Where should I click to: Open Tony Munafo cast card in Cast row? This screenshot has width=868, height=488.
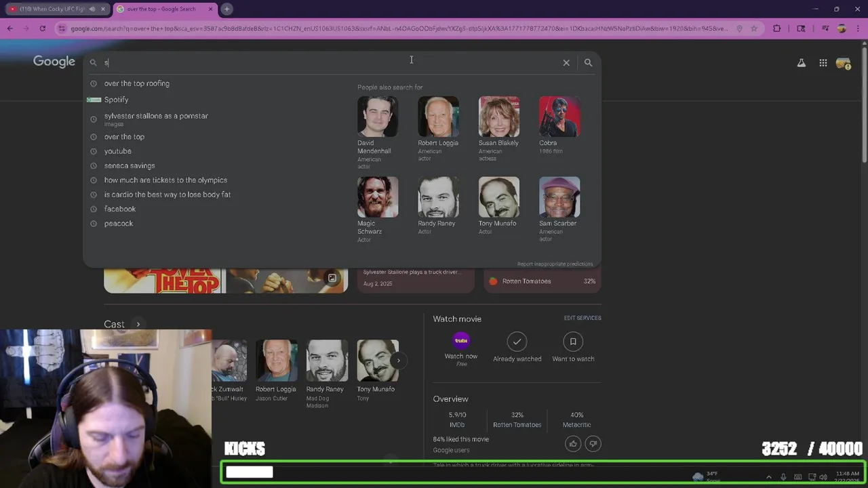tap(378, 371)
